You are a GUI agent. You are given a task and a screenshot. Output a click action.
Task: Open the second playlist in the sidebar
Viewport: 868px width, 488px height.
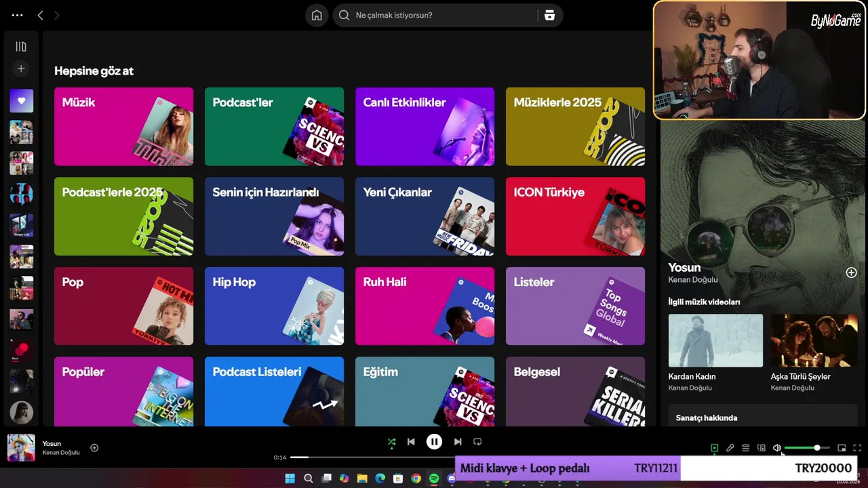coord(21,132)
